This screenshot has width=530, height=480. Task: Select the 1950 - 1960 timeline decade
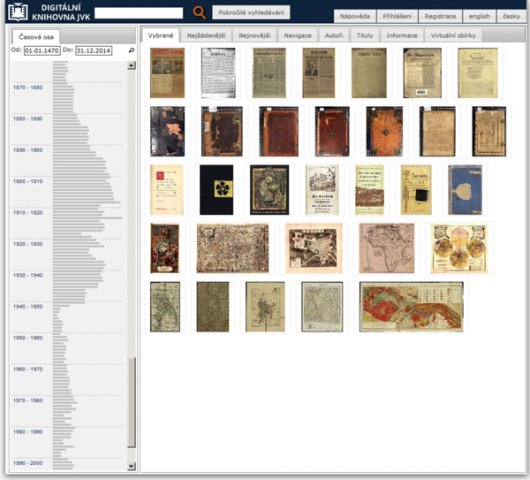pyautogui.click(x=28, y=338)
